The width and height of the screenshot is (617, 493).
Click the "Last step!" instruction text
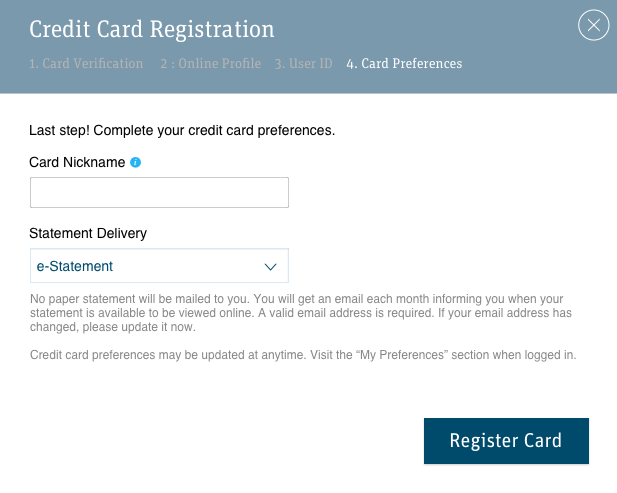(60, 130)
